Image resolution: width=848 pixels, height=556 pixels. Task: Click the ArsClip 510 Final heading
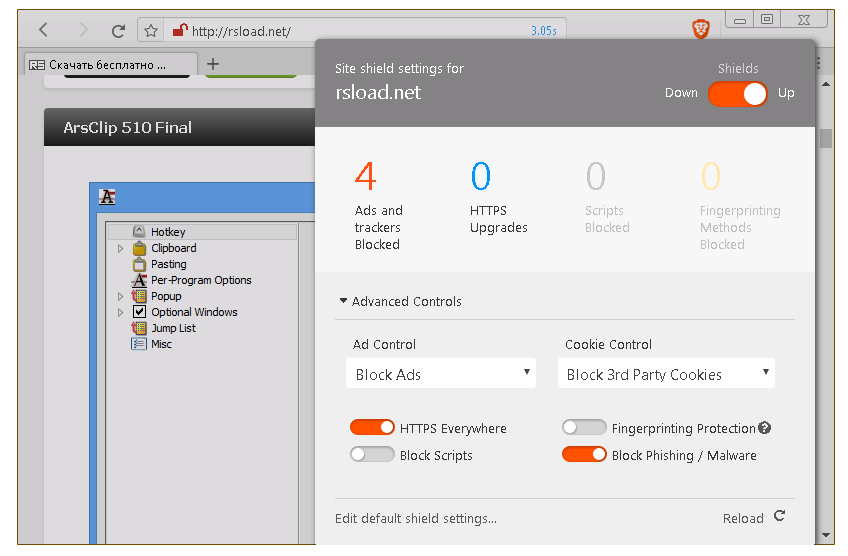click(x=128, y=128)
